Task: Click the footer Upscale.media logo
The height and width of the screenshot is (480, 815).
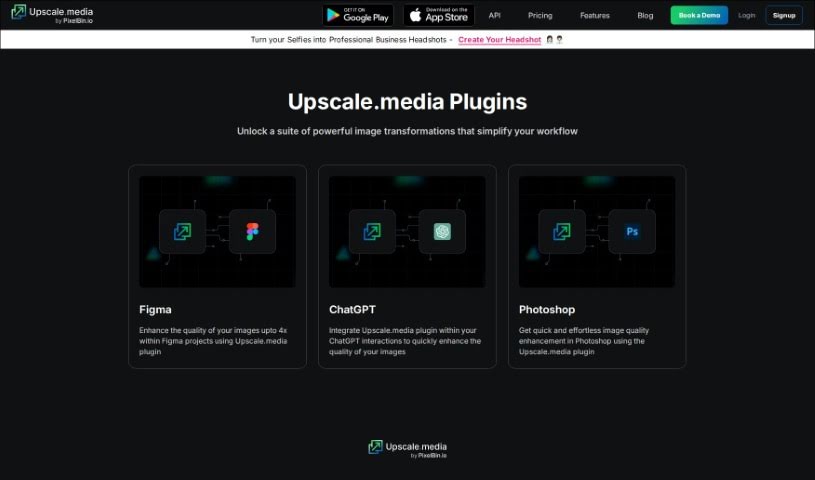Action: tap(408, 449)
